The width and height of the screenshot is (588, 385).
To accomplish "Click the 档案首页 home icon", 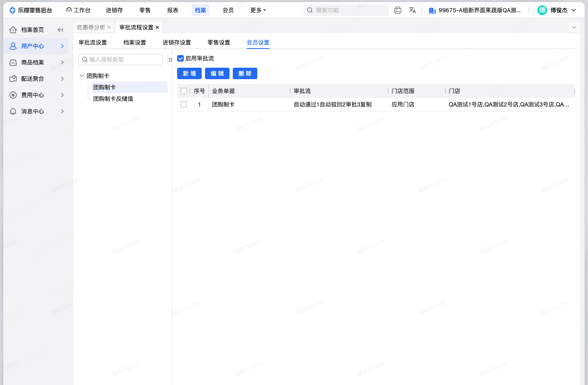I will click(13, 30).
